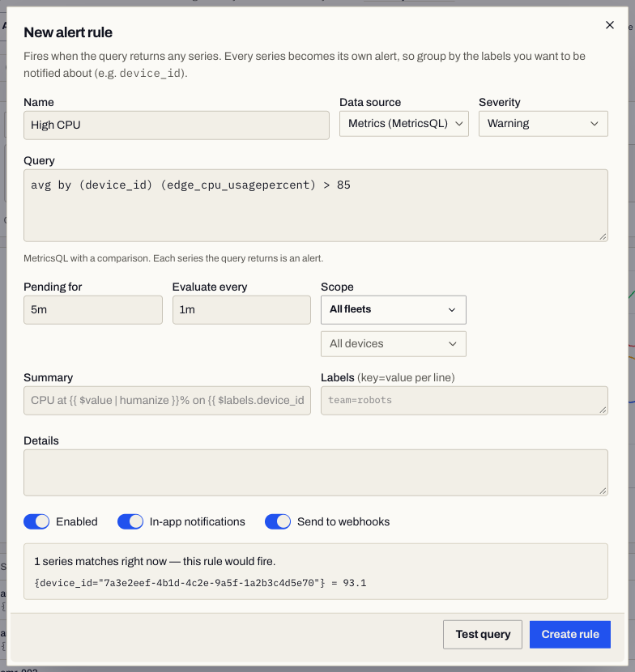
Task: Grab the Details box resize handle
Action: (603, 491)
